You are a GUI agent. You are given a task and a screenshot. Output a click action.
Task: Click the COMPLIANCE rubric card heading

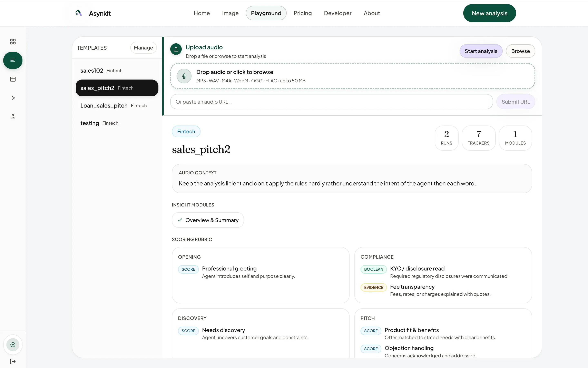[x=377, y=257]
